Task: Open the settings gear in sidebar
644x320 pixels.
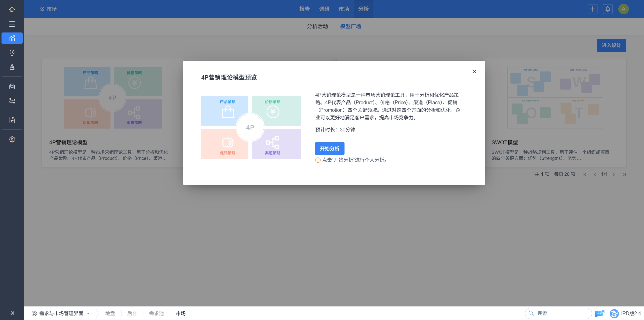Action: point(12,139)
